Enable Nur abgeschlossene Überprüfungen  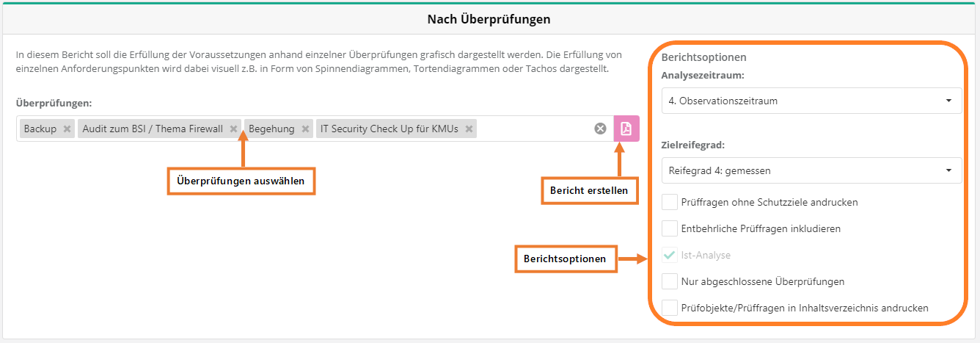669,281
